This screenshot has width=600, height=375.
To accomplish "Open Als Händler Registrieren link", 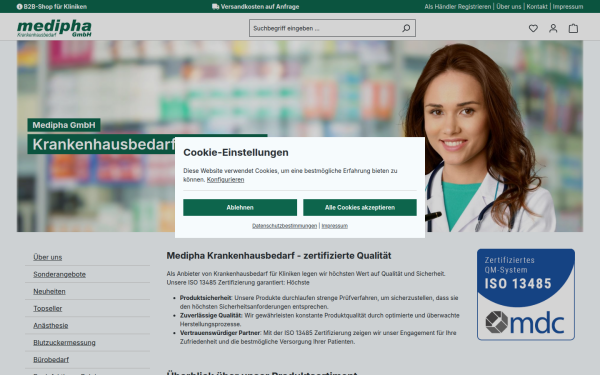I will point(457,7).
